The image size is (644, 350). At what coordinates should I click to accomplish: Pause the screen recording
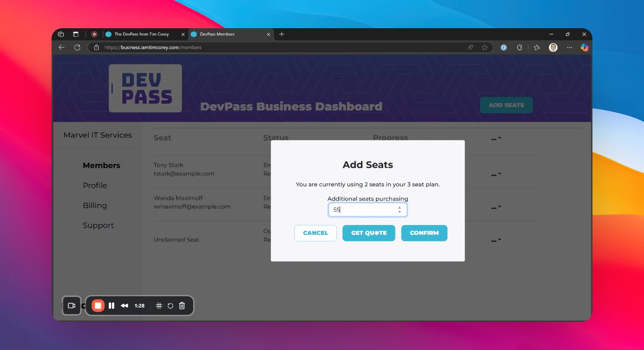(111, 306)
